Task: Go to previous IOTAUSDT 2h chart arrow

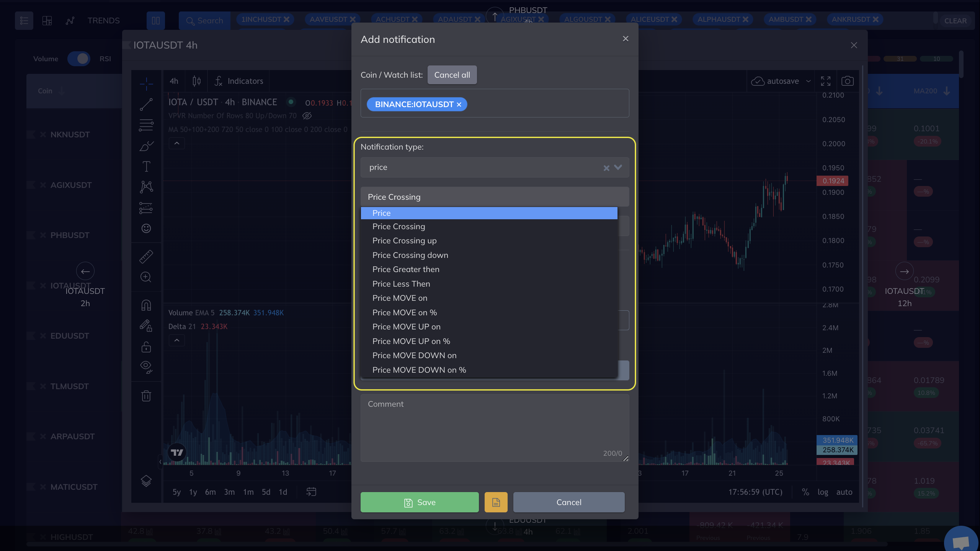Action: (x=85, y=272)
